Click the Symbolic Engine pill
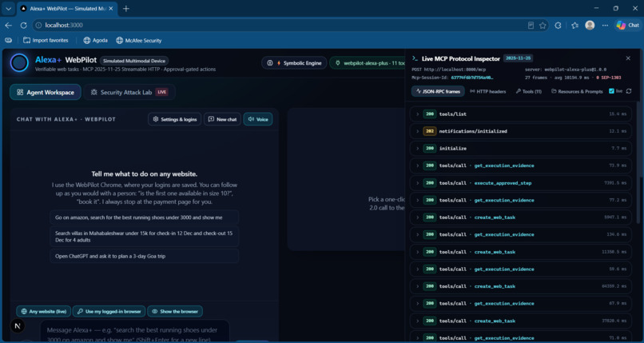The width and height of the screenshot is (644, 343). pyautogui.click(x=294, y=63)
